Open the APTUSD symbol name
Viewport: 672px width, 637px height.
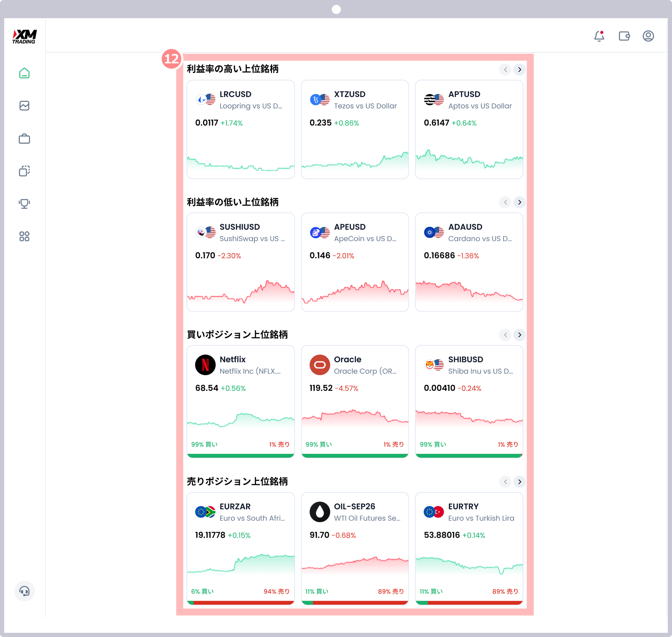pos(464,94)
